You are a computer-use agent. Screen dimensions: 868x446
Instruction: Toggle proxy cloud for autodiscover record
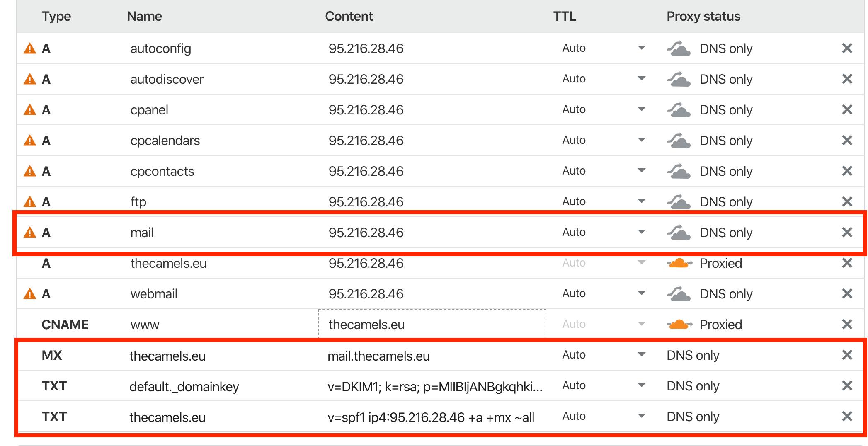coord(679,79)
